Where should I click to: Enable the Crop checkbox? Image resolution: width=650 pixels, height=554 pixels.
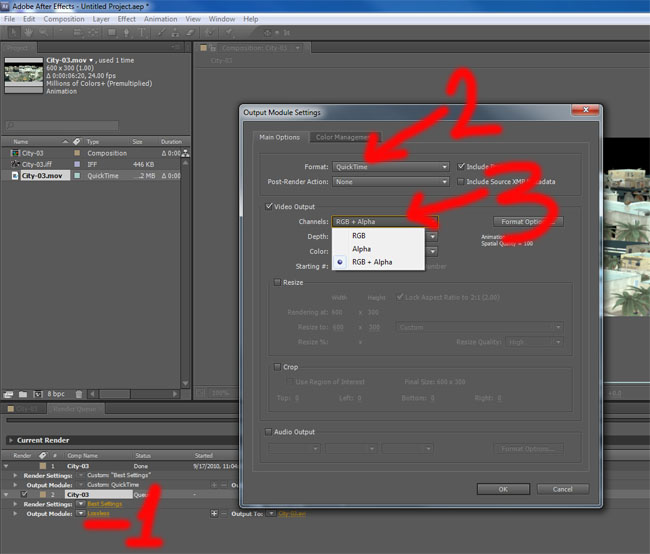pos(277,367)
